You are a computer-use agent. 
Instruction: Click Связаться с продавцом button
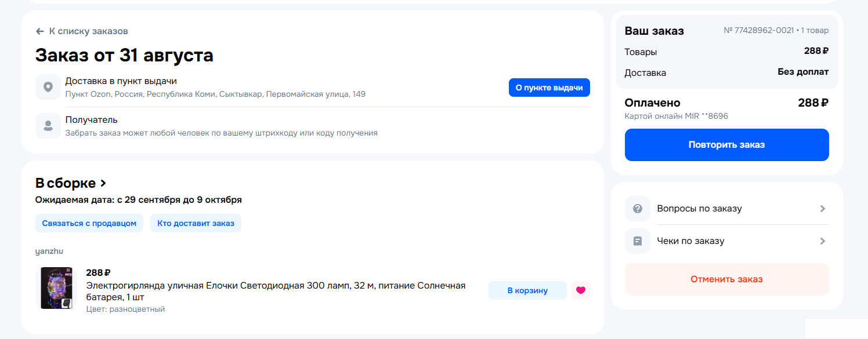[x=89, y=223]
